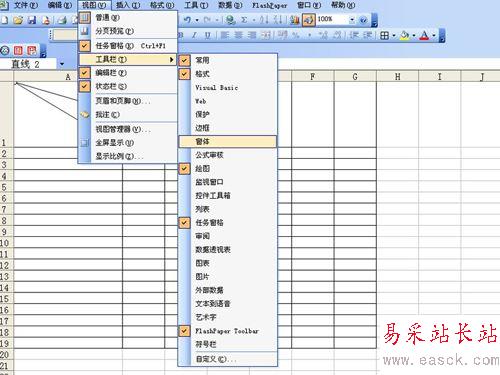The width and height of the screenshot is (500, 375).
Task: Toggle the highlighted Drawing toolbar icon
Action: [309, 20]
